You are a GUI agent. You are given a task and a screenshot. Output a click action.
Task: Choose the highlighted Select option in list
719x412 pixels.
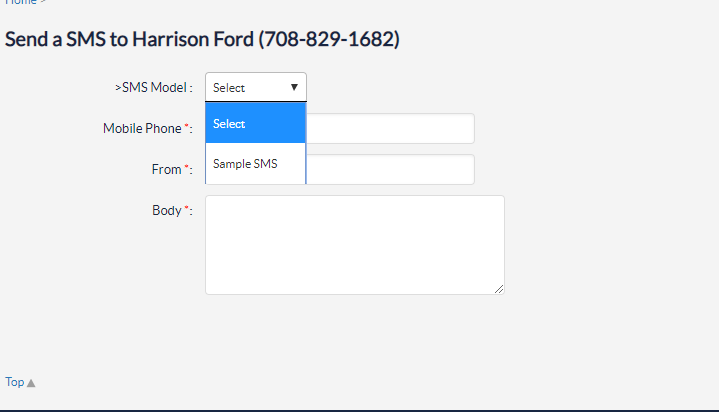(x=255, y=123)
